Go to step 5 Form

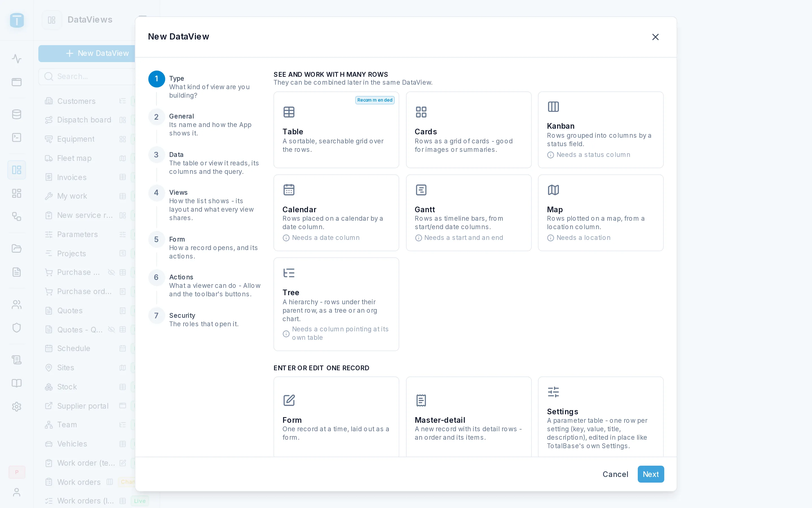(205, 247)
